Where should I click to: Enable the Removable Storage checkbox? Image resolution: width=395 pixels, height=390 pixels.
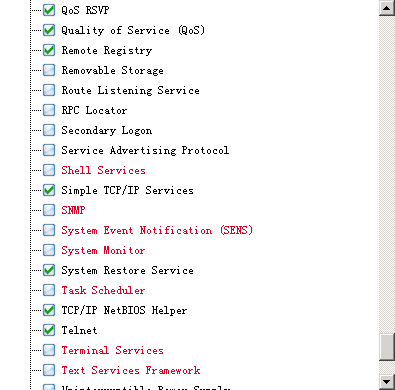[49, 70]
